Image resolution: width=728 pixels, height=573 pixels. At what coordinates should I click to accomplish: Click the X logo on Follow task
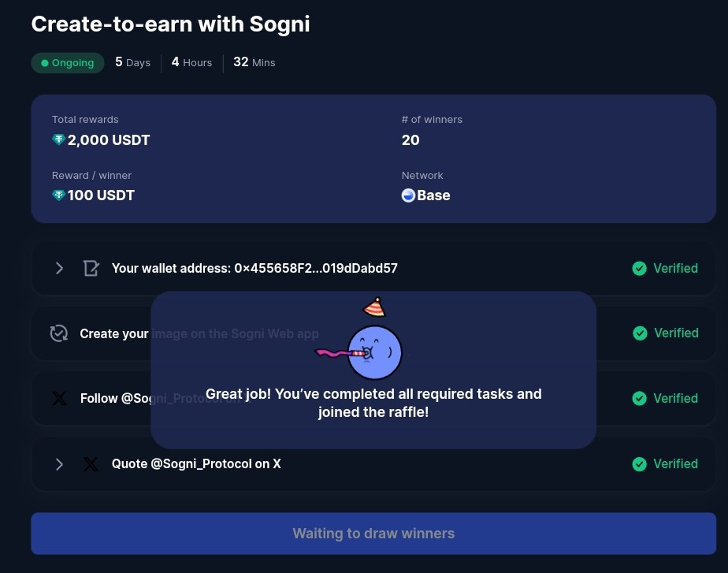[59, 398]
